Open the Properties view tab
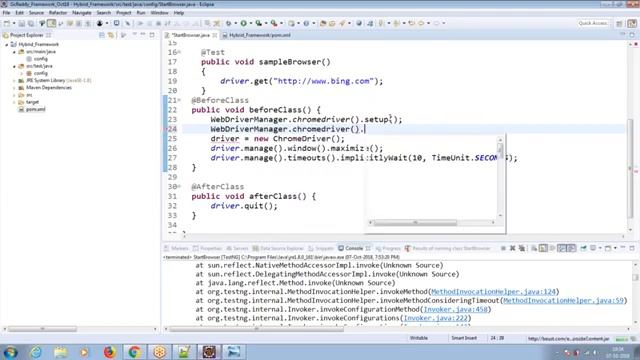Image resolution: width=640 pixels, height=360 pixels. pyautogui.click(x=207, y=248)
